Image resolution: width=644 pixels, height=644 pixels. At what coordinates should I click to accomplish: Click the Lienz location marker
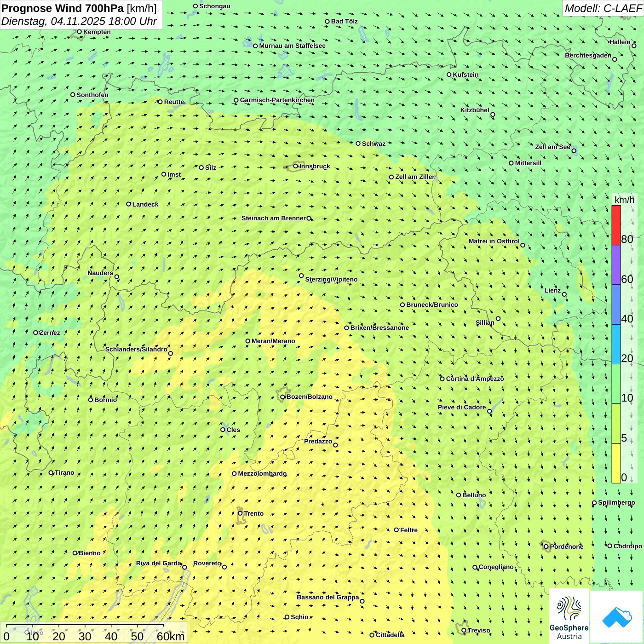(564, 294)
